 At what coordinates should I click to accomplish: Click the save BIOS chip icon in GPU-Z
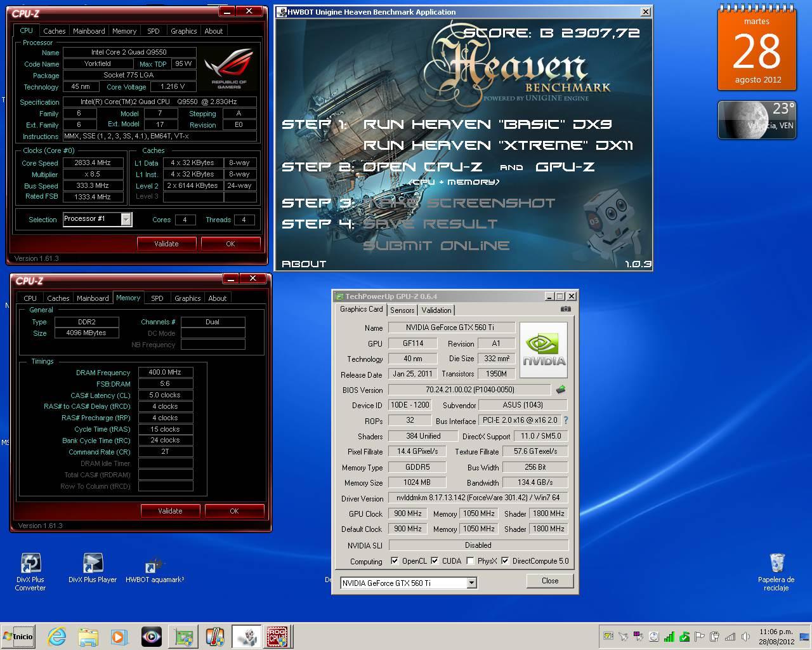tap(561, 390)
